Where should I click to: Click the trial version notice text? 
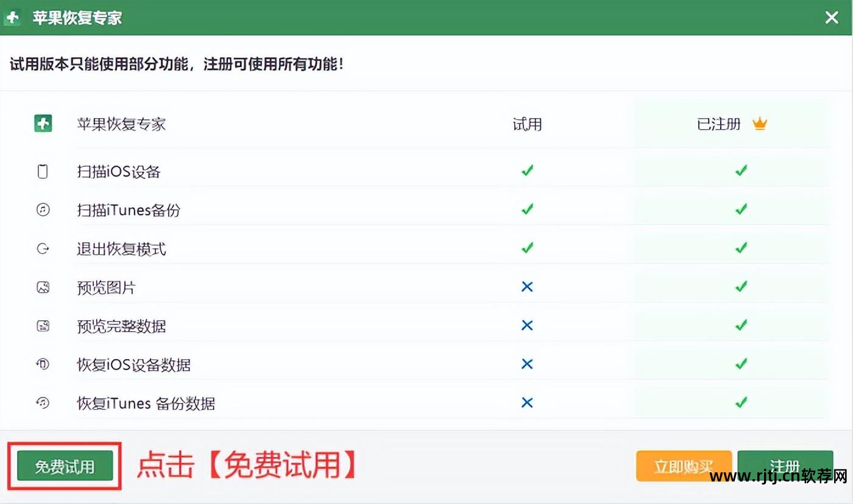[x=177, y=63]
